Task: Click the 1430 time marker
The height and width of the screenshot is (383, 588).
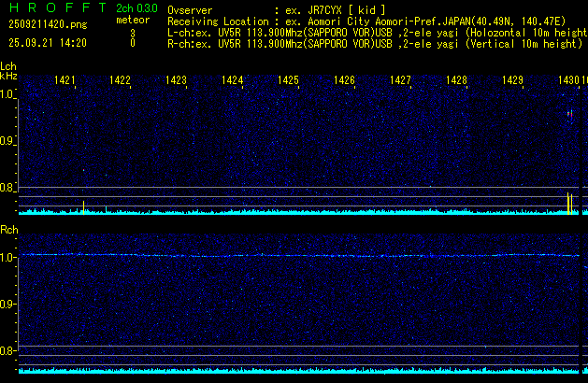Action: click(x=569, y=81)
